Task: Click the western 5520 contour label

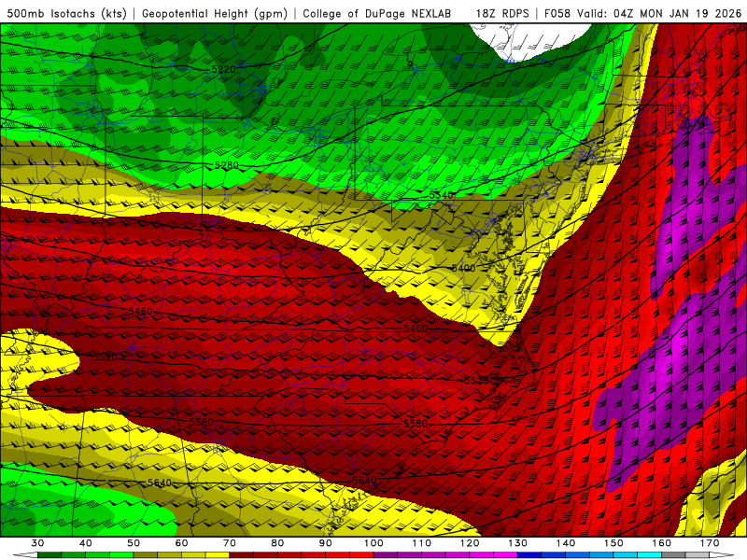Action: [x=105, y=357]
